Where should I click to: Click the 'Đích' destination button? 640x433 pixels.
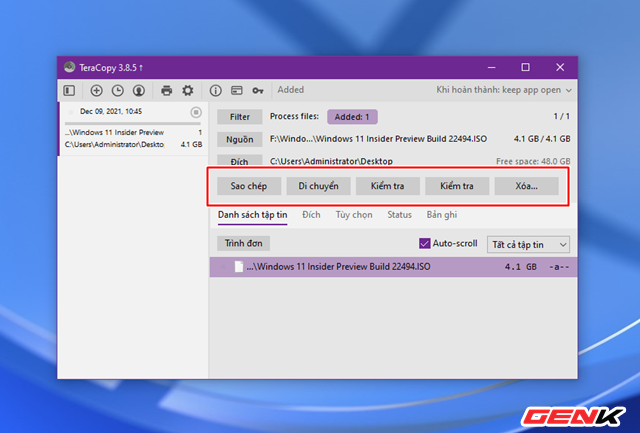click(240, 161)
